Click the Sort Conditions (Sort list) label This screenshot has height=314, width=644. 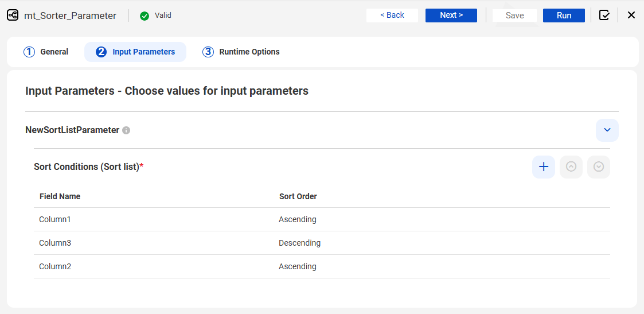click(89, 167)
